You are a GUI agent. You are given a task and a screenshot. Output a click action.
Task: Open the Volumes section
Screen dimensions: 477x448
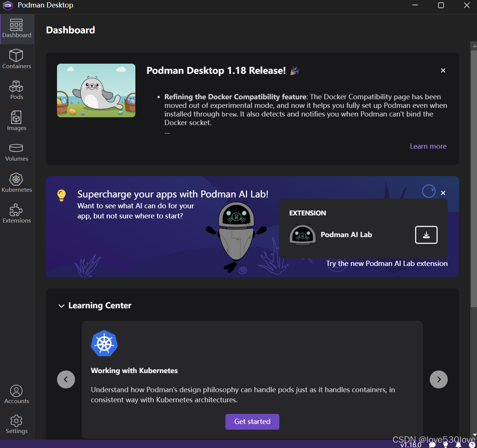[17, 152]
